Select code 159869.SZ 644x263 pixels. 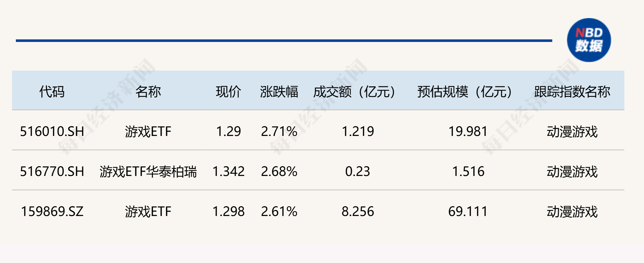[52, 212]
